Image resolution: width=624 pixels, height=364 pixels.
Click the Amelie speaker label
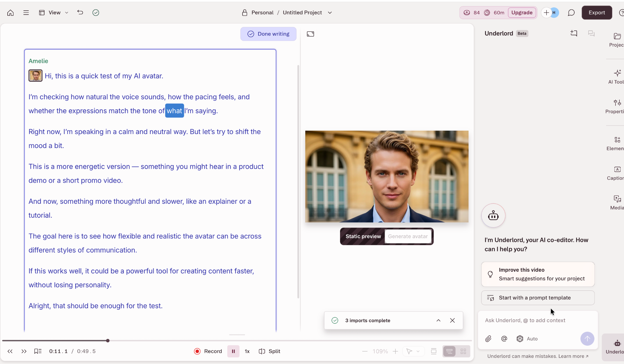[38, 61]
